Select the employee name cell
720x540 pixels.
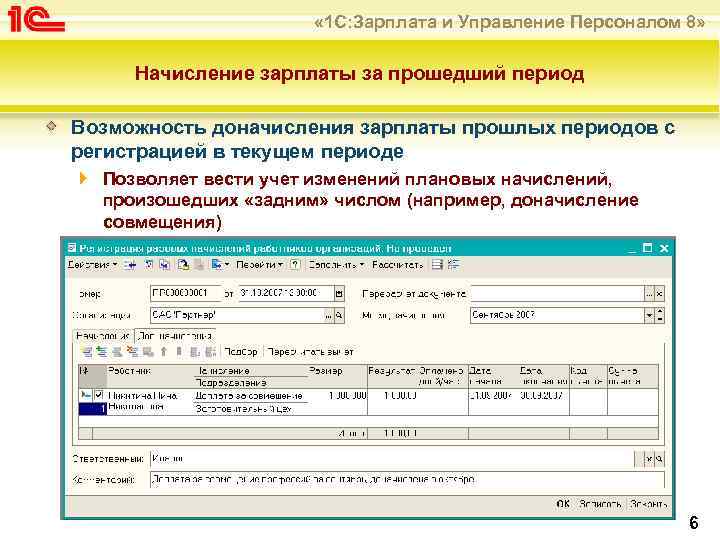point(150,401)
